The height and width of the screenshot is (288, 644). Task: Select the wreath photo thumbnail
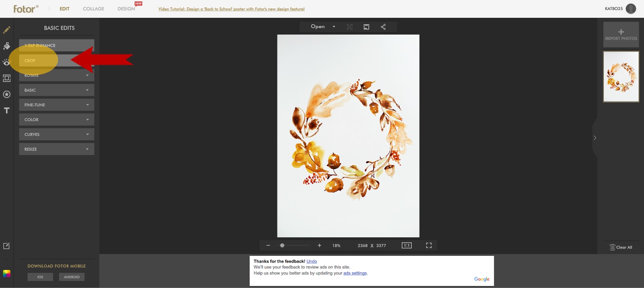click(x=621, y=77)
